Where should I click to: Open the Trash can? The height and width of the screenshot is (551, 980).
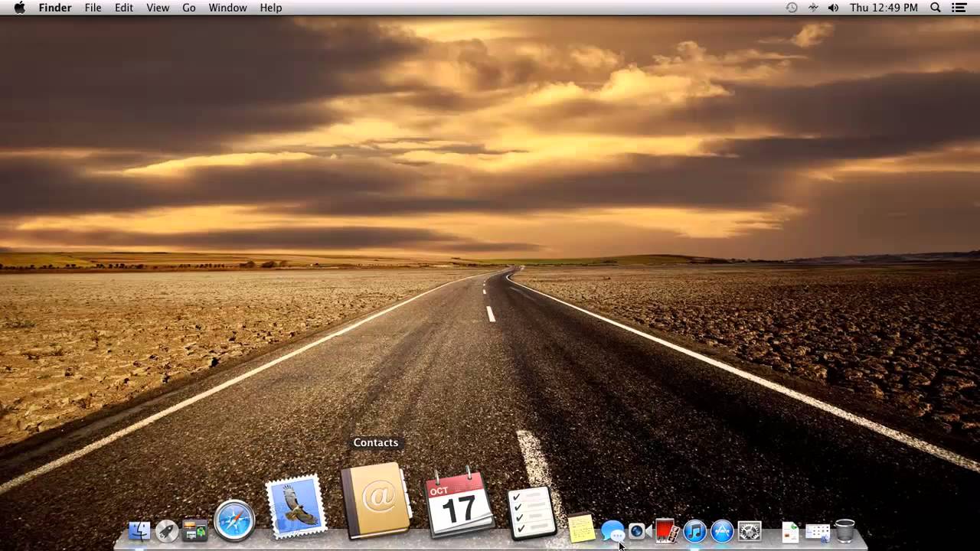click(x=845, y=530)
